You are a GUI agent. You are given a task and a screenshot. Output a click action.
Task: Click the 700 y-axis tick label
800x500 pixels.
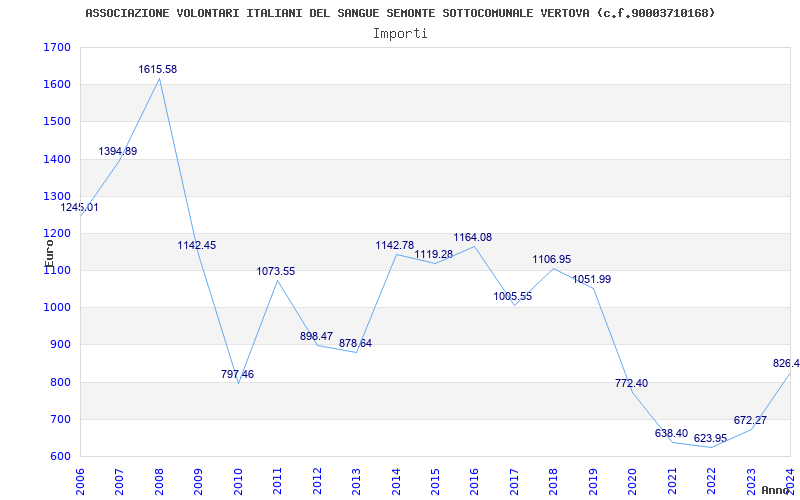coord(60,419)
